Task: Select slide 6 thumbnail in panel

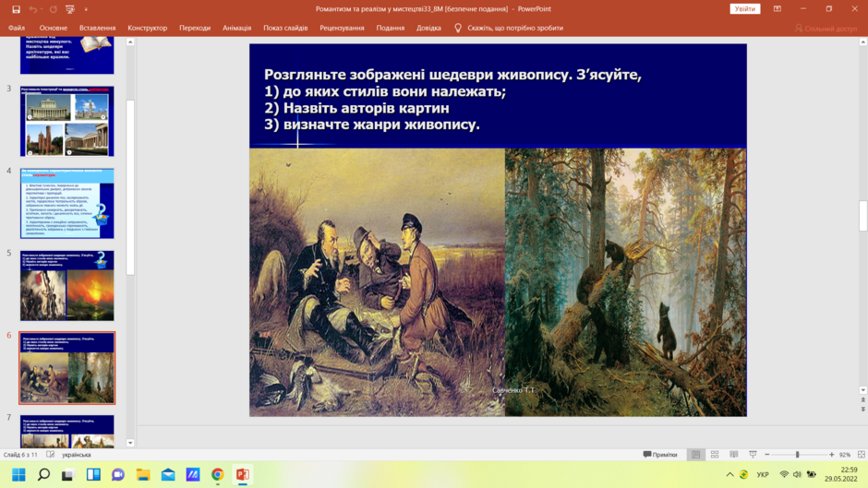Action: click(67, 368)
